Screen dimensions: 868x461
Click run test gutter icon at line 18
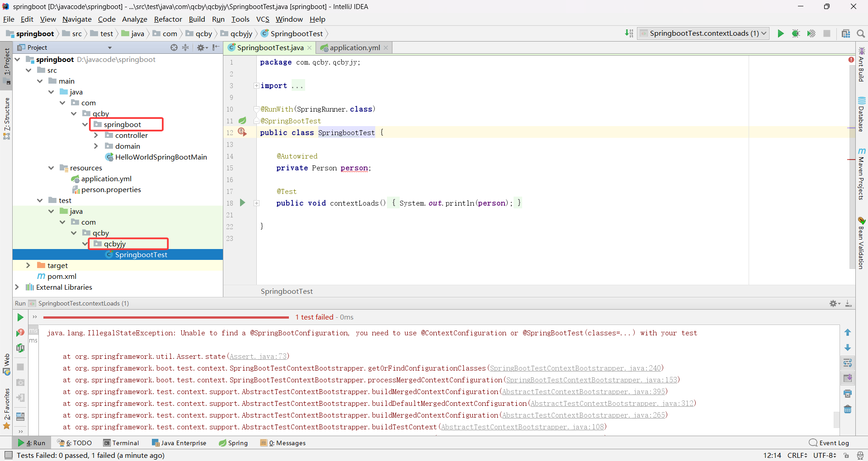click(242, 202)
